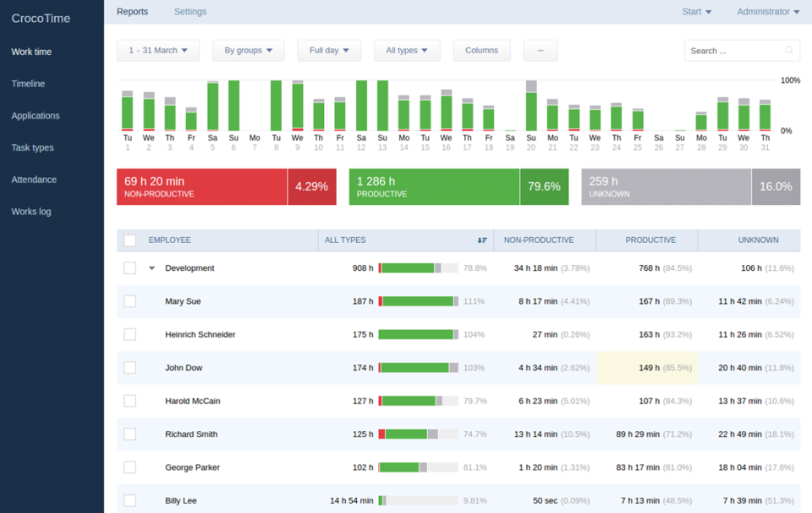The width and height of the screenshot is (812, 513).
Task: Click the Sunday 20 bar in chart
Action: (531, 107)
